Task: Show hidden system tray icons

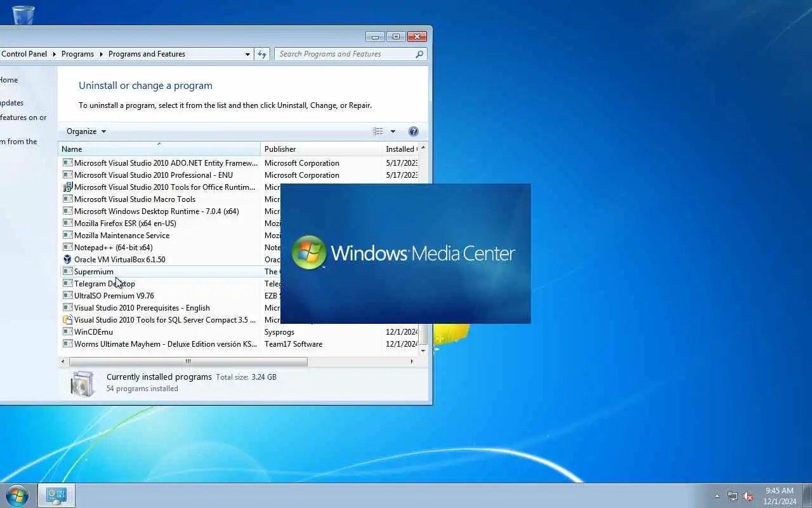Action: [x=717, y=497]
